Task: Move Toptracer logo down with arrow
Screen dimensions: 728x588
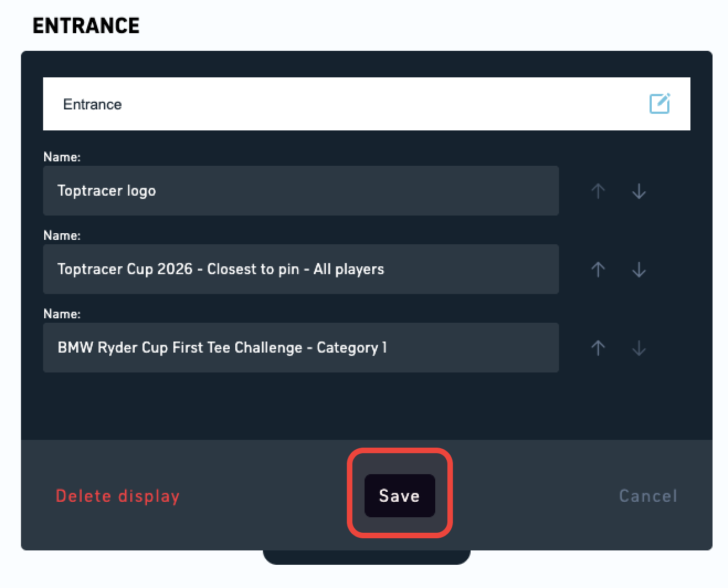Action: click(639, 191)
